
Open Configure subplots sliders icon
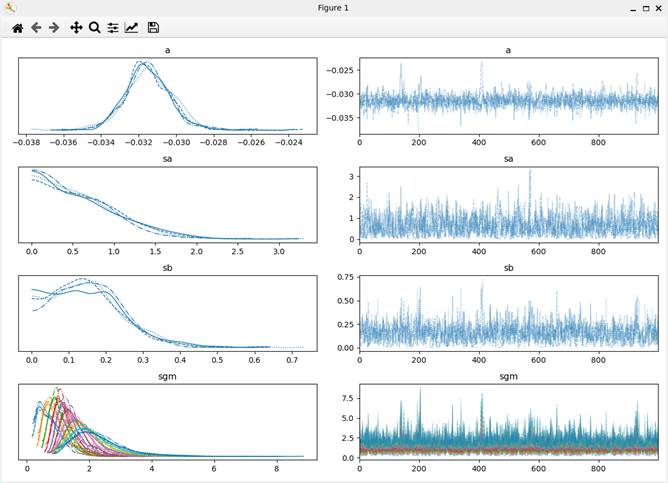(113, 28)
